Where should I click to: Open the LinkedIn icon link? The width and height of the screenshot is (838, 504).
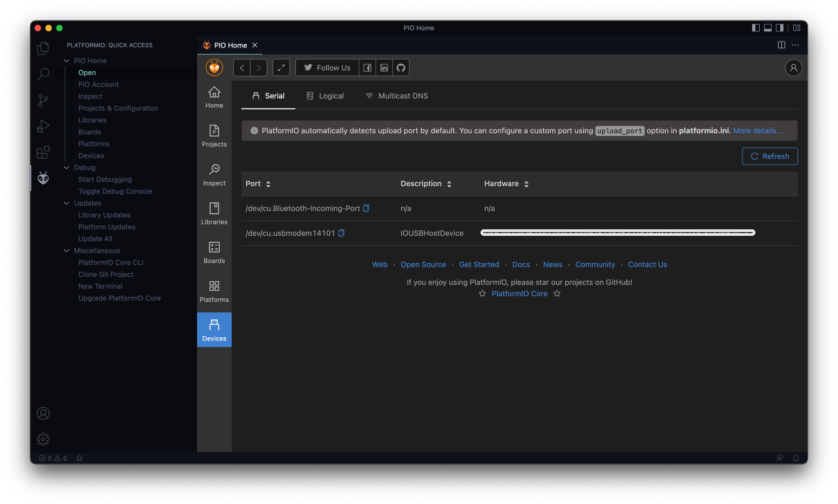[384, 67]
